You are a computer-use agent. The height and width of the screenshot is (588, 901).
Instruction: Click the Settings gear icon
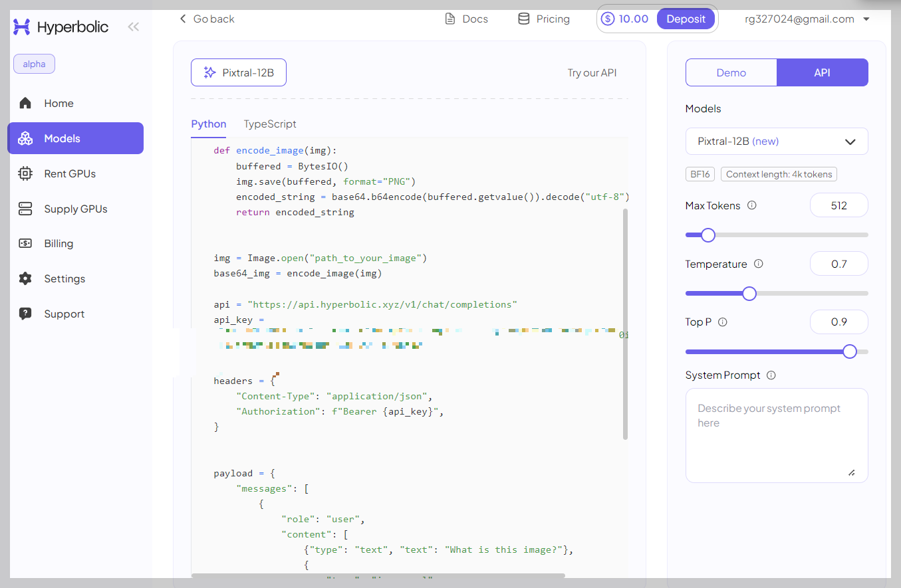pos(25,278)
